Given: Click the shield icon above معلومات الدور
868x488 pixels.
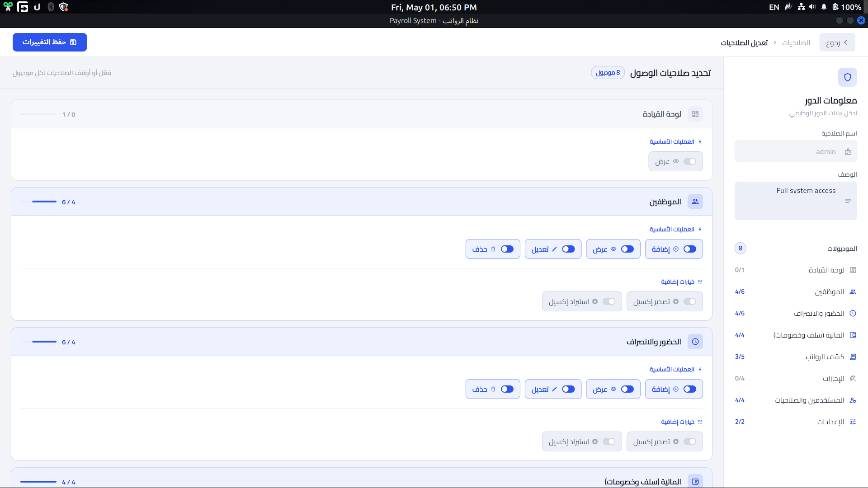Looking at the screenshot, I should (847, 77).
